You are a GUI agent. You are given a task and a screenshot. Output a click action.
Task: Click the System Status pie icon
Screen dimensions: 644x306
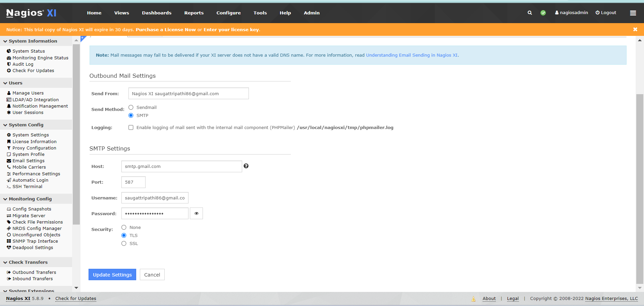(x=9, y=51)
